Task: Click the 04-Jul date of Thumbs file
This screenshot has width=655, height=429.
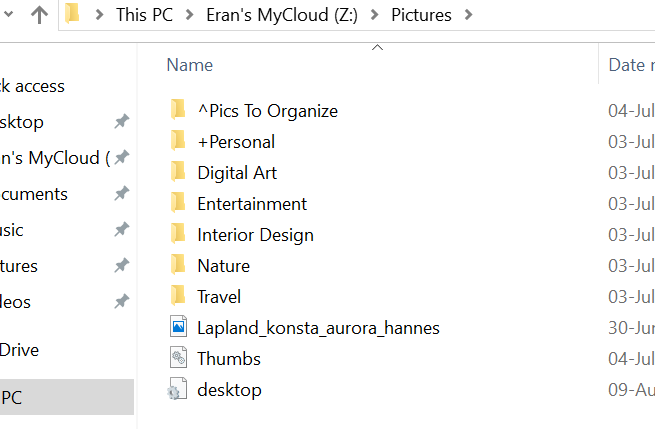Action: [x=631, y=359]
